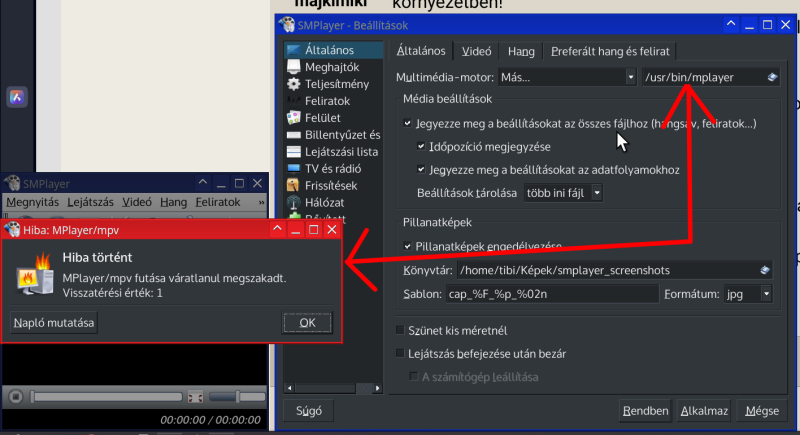Image resolution: width=800 pixels, height=435 pixels.
Task: Open the Hang menu in SMPlayer window
Action: point(173,202)
